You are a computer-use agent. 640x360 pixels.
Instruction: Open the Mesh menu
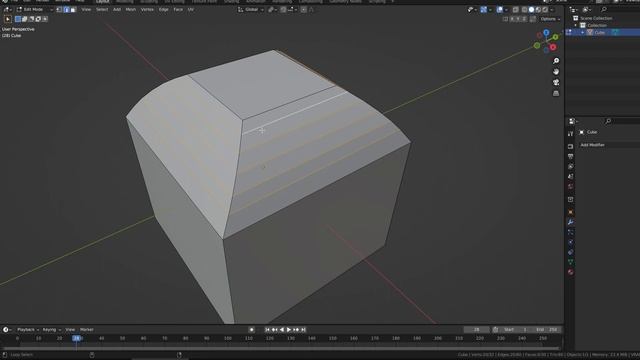(131, 9)
